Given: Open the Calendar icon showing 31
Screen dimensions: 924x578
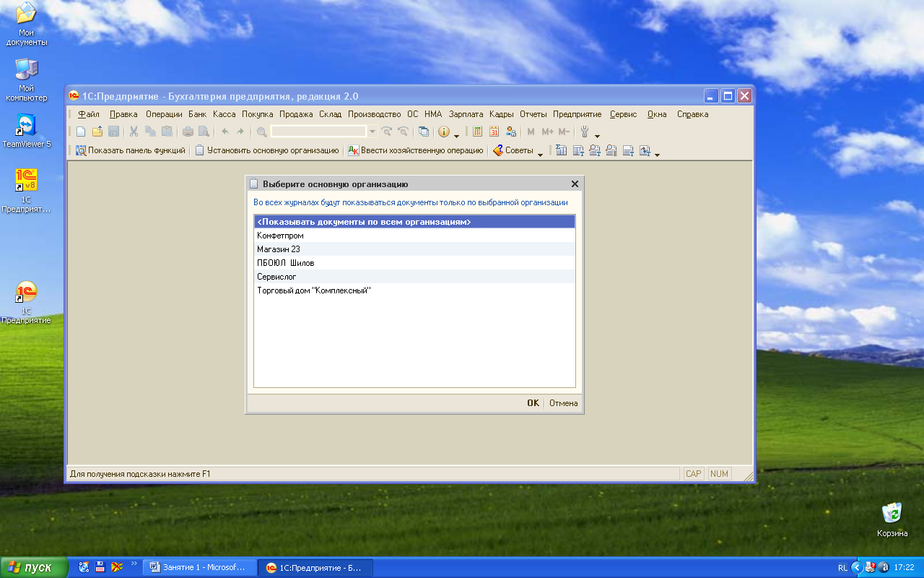Looking at the screenshot, I should click(x=494, y=131).
